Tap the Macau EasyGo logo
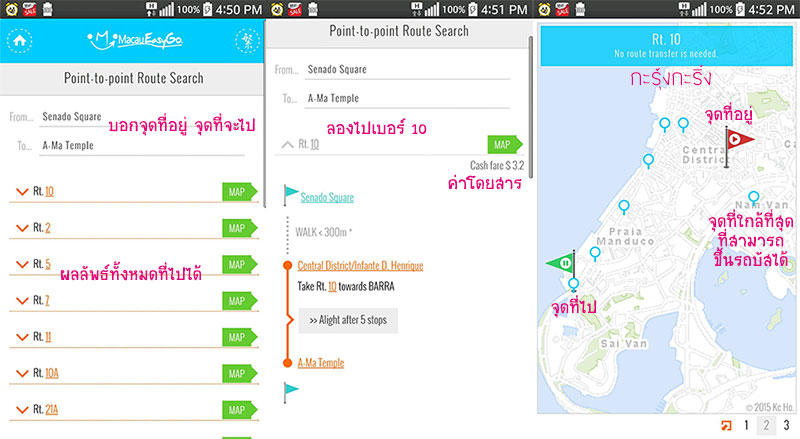 [x=135, y=40]
